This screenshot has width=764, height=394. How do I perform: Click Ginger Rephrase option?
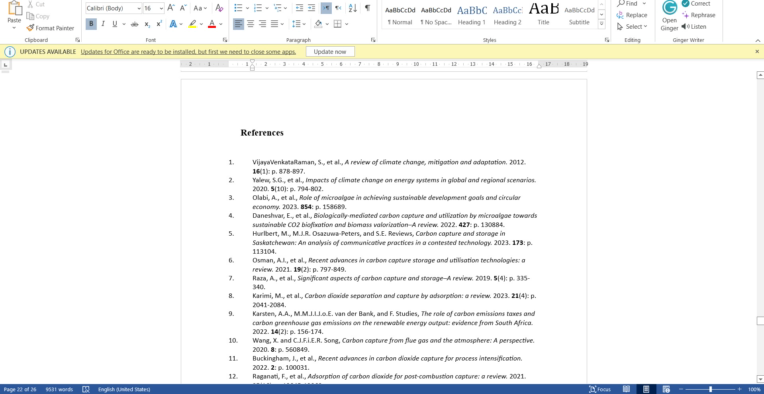699,15
